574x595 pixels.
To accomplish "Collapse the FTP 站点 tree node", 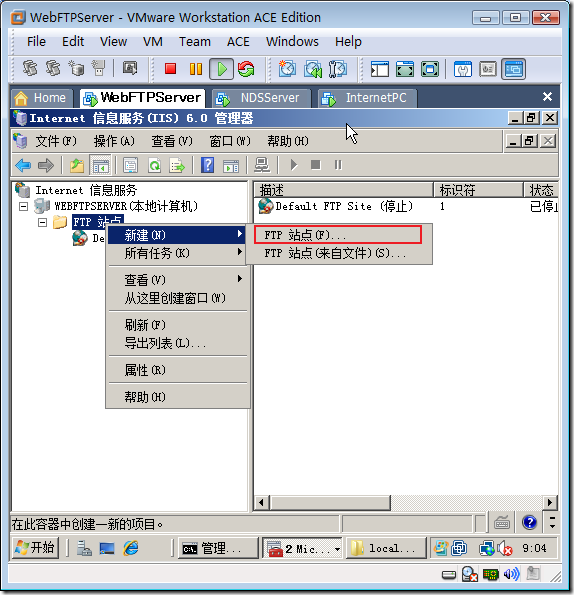I will pos(42,222).
